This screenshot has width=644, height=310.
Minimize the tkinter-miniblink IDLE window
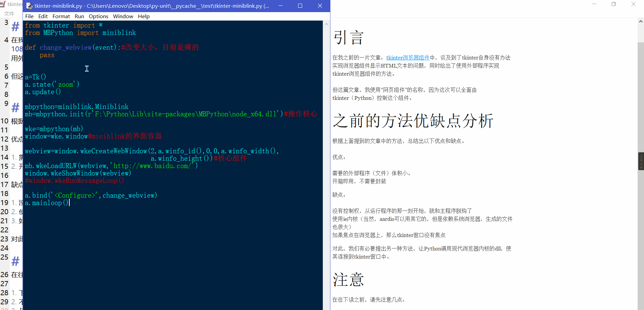[x=281, y=6]
